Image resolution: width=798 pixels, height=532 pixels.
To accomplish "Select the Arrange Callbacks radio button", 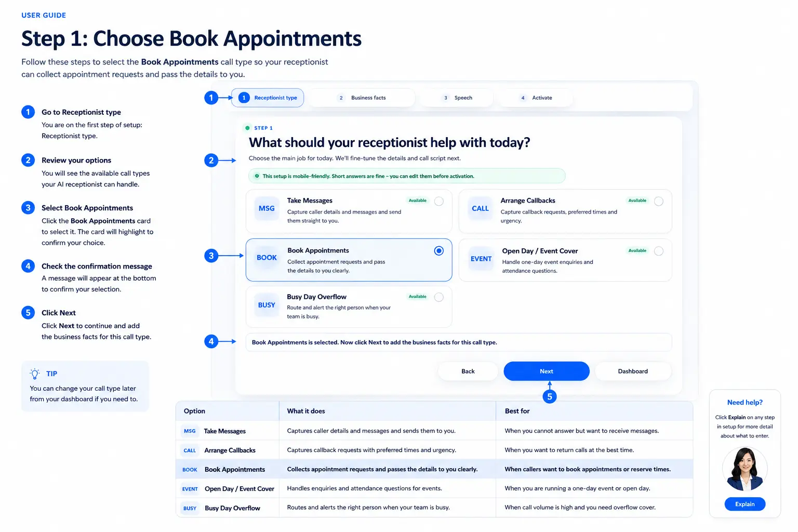I will 659,201.
